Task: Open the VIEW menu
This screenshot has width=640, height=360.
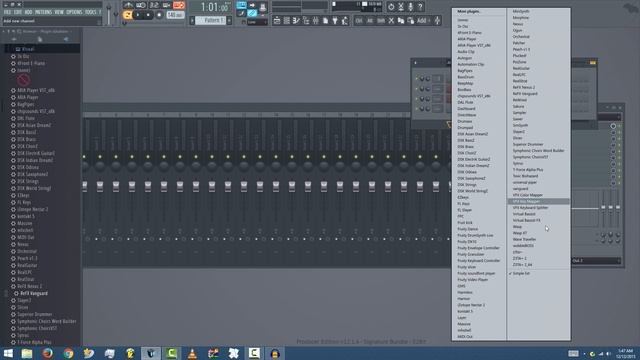Action: (x=59, y=12)
